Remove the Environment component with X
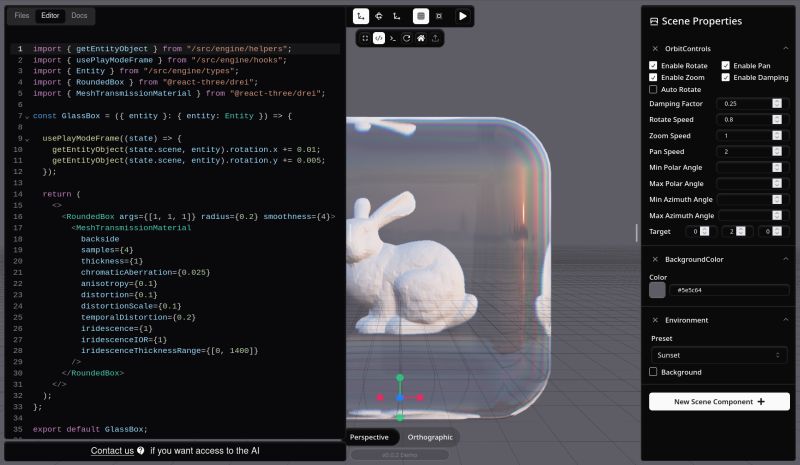 click(x=655, y=320)
